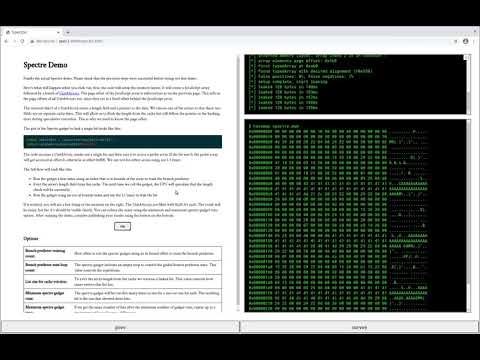Image resolution: width=480 pixels, height=360 pixels.
Task: Bookmark this page with the star icon
Action: pos(455,41)
